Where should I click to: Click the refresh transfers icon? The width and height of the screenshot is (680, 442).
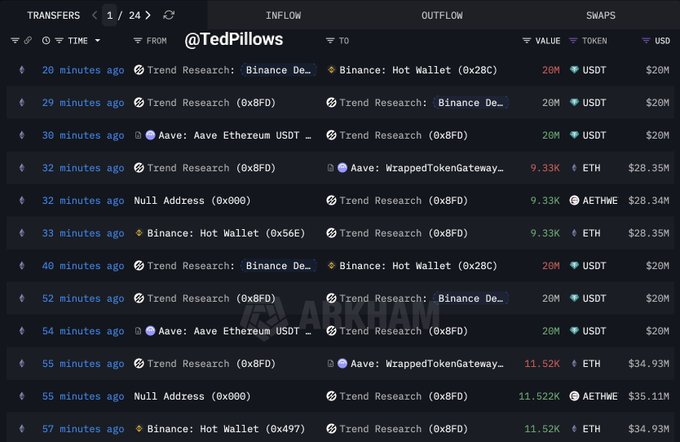(x=169, y=15)
